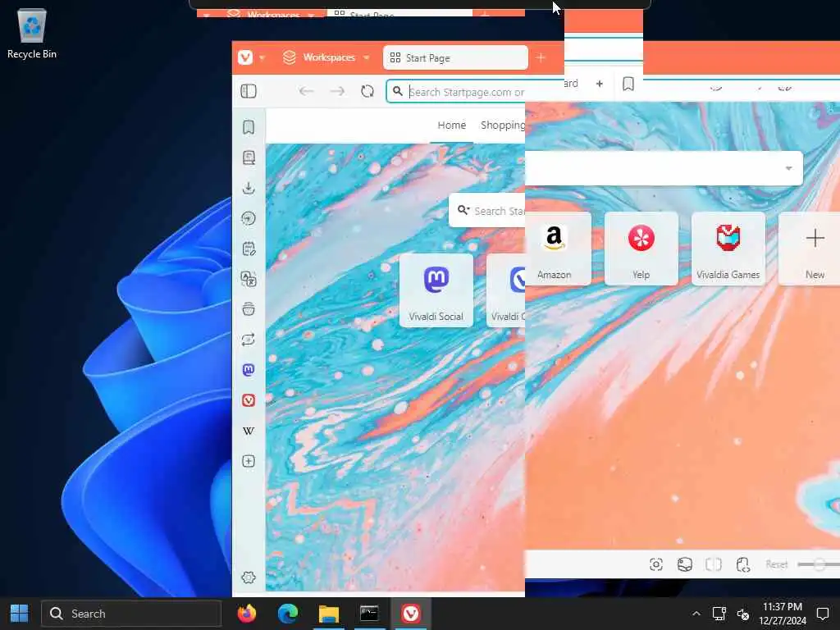Screen dimensions: 840x630
Task: Switch to the Shopping speed dial tab
Action: 503,126
